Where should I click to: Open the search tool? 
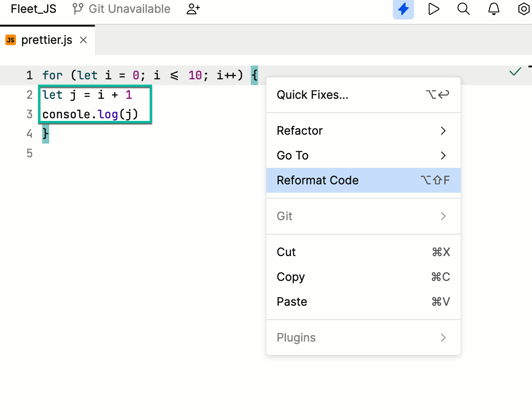(463, 8)
